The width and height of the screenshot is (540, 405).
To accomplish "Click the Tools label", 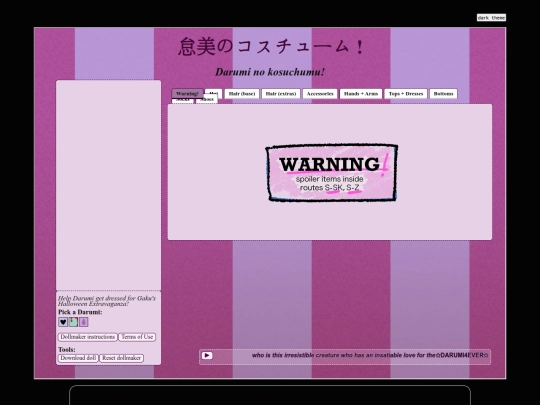I will (x=67, y=350).
